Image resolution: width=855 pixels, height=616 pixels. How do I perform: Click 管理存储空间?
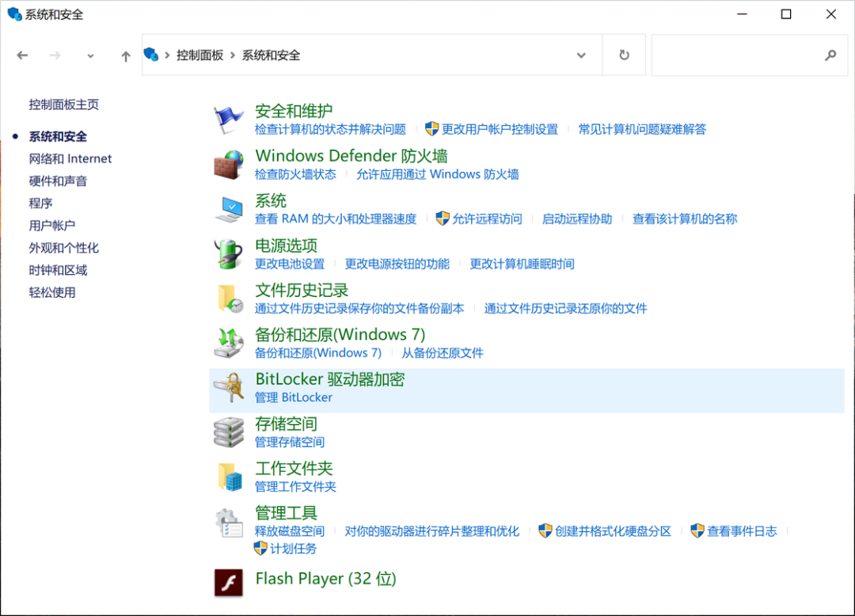tap(290, 442)
